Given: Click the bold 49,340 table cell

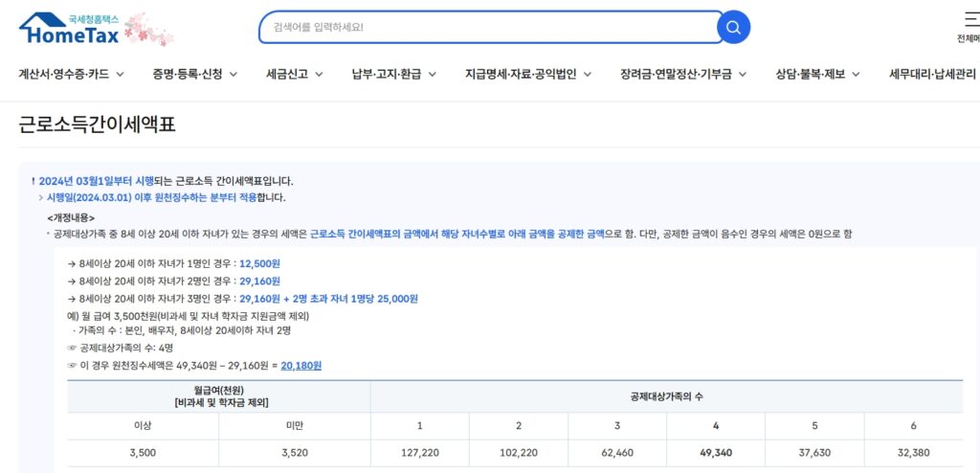Looking at the screenshot, I should [x=716, y=452].
